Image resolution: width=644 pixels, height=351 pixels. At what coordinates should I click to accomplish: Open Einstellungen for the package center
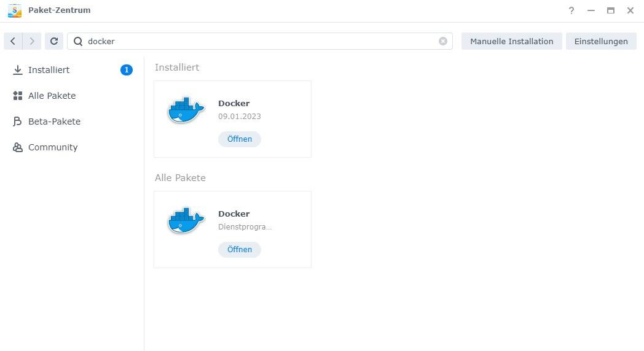[x=600, y=41]
